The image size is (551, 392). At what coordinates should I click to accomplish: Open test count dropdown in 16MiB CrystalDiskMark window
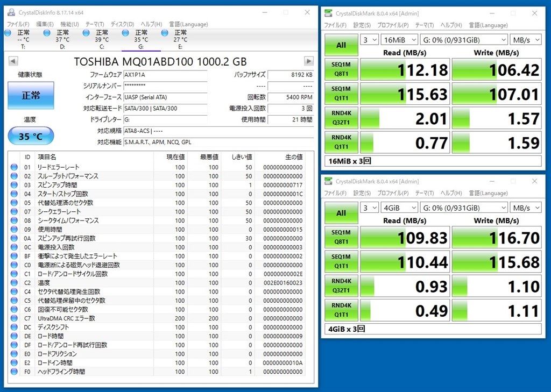tap(369, 40)
